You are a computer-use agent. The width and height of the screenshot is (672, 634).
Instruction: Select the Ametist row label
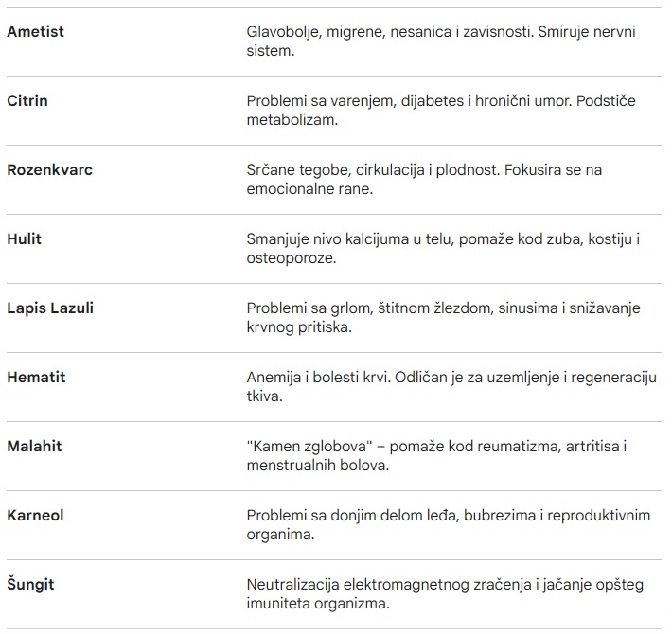36,32
